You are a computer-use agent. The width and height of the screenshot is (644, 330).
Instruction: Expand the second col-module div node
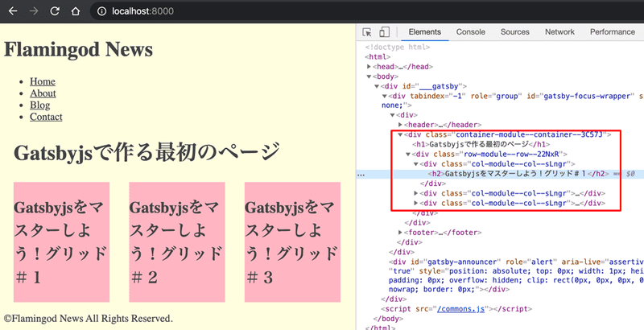click(415, 193)
